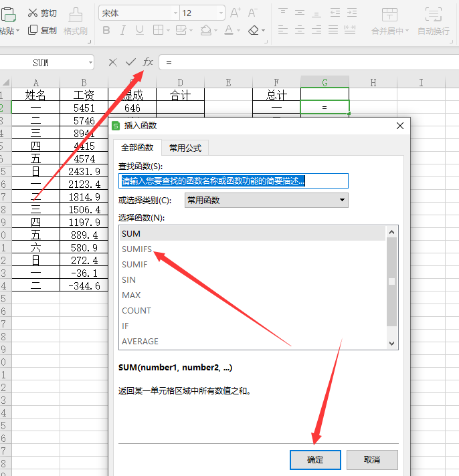Viewport: 459px width, 476px height.
Task: Select the Format Painter (格式刷) tool
Action: click(x=76, y=22)
